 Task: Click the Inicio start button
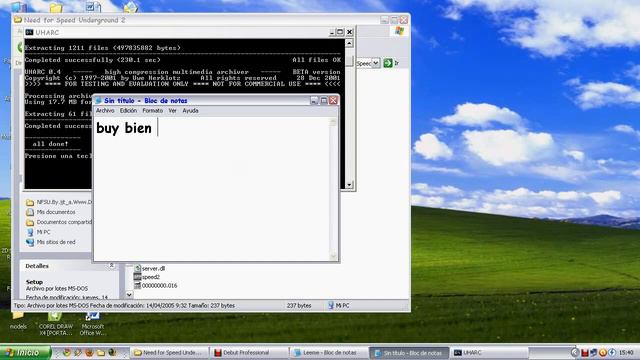25,352
